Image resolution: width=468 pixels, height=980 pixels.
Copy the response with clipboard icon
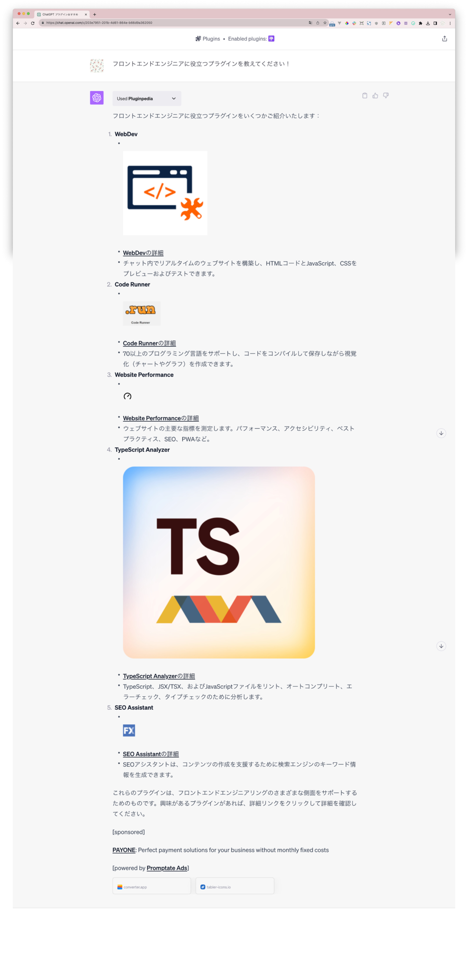tap(364, 95)
